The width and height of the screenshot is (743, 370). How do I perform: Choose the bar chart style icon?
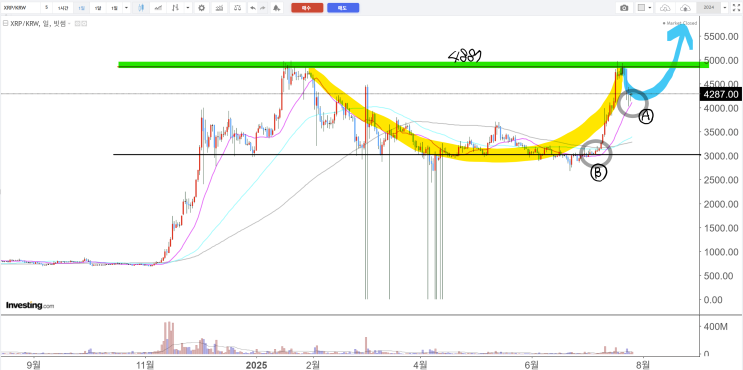[x=175, y=8]
